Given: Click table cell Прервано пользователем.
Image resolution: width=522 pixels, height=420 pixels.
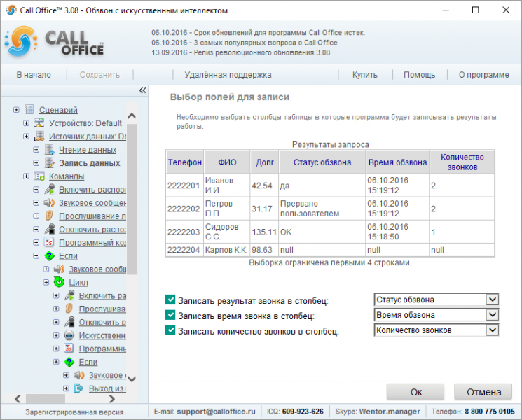Looking at the screenshot, I should click(x=322, y=209).
